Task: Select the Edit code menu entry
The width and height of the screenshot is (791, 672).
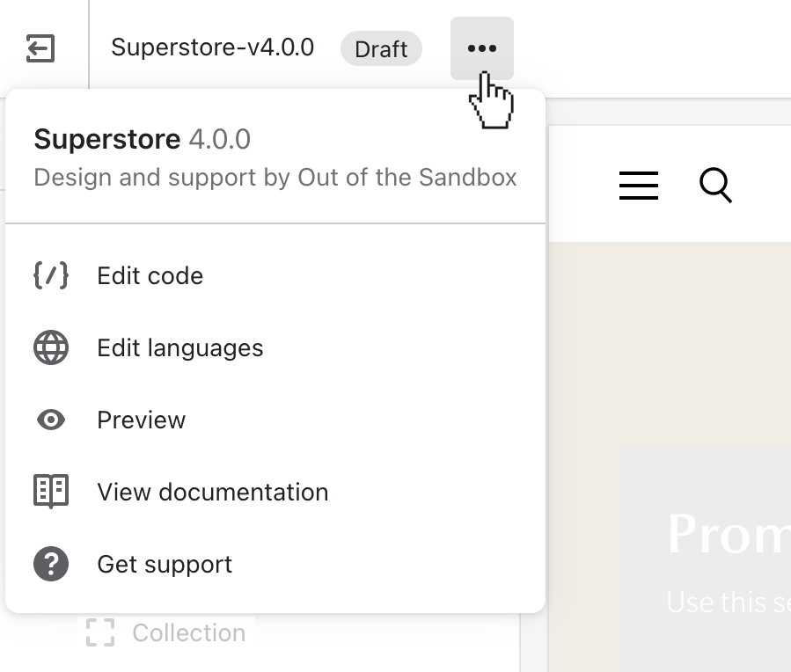Action: pyautogui.click(x=150, y=276)
